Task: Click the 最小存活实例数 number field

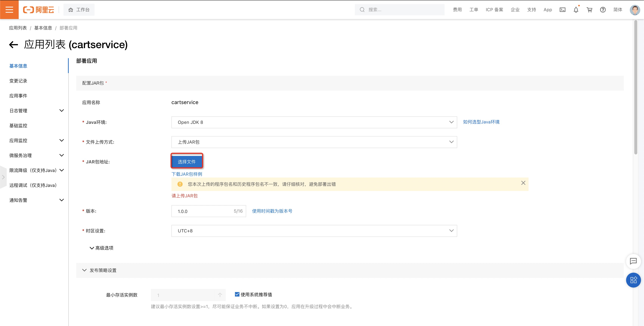Action: tap(188, 295)
